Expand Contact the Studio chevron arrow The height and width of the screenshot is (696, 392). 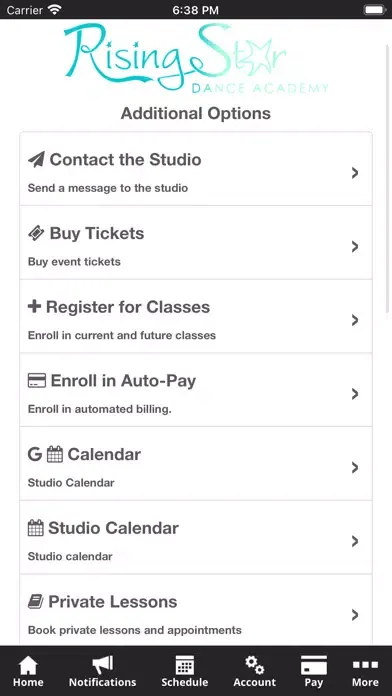355,173
